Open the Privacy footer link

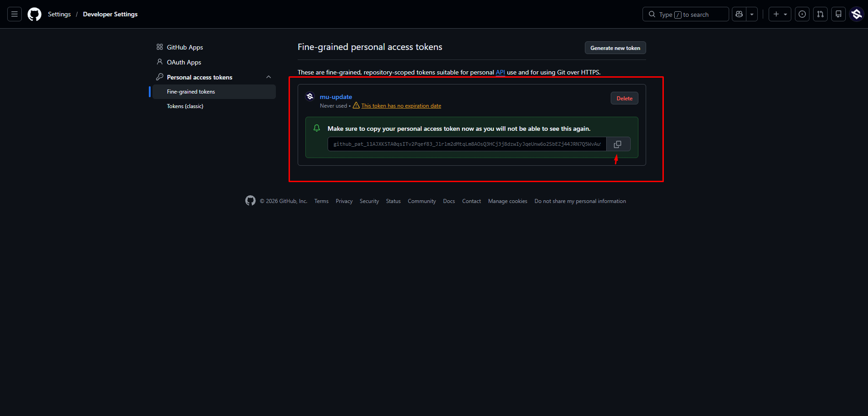point(344,201)
